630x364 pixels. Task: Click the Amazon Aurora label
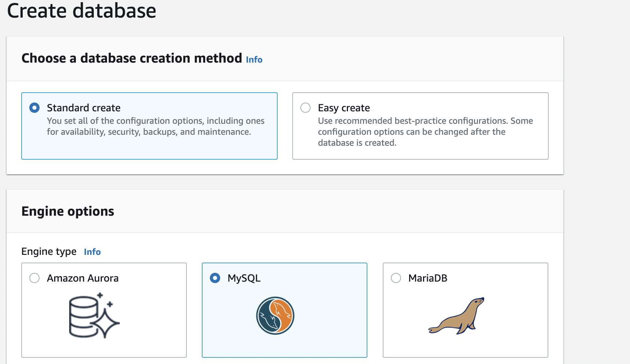pyautogui.click(x=83, y=278)
